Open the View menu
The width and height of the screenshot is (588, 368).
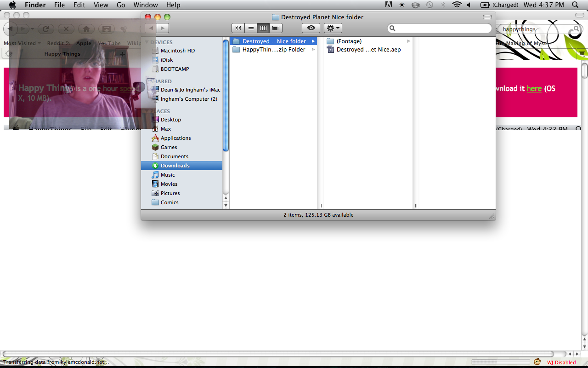[x=101, y=5]
